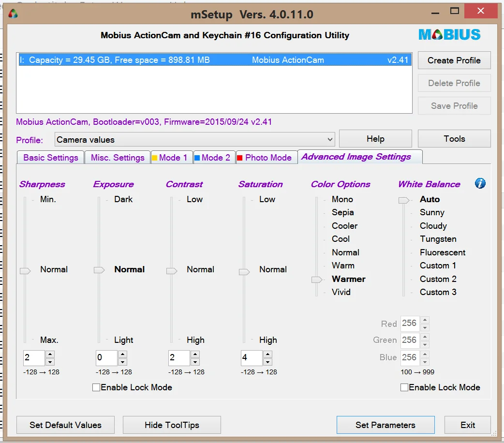Click the Warm color option label
The width and height of the screenshot is (504, 443).
click(343, 266)
